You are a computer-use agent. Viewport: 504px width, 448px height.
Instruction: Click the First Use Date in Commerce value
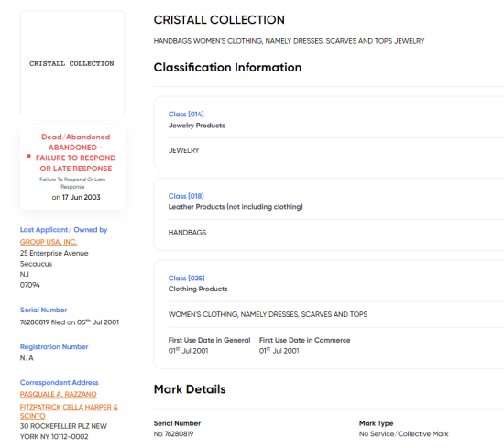click(279, 351)
